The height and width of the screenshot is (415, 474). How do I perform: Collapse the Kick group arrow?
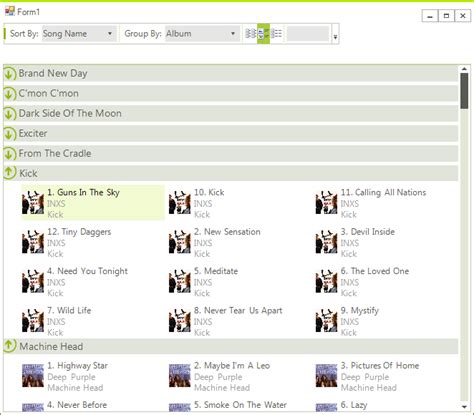pyautogui.click(x=10, y=173)
